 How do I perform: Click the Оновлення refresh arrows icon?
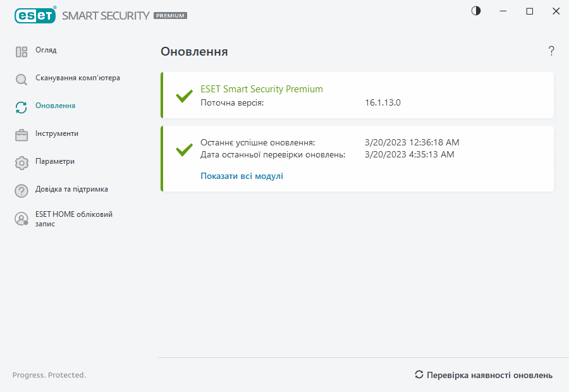pos(21,107)
